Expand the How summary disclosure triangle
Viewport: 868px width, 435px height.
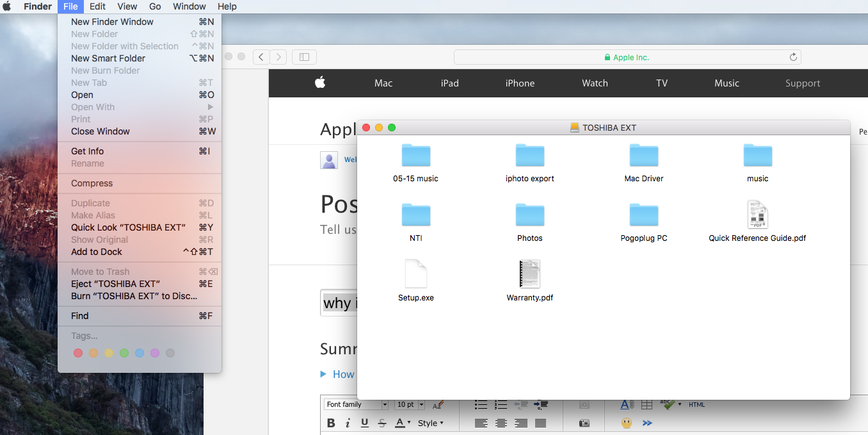(323, 374)
